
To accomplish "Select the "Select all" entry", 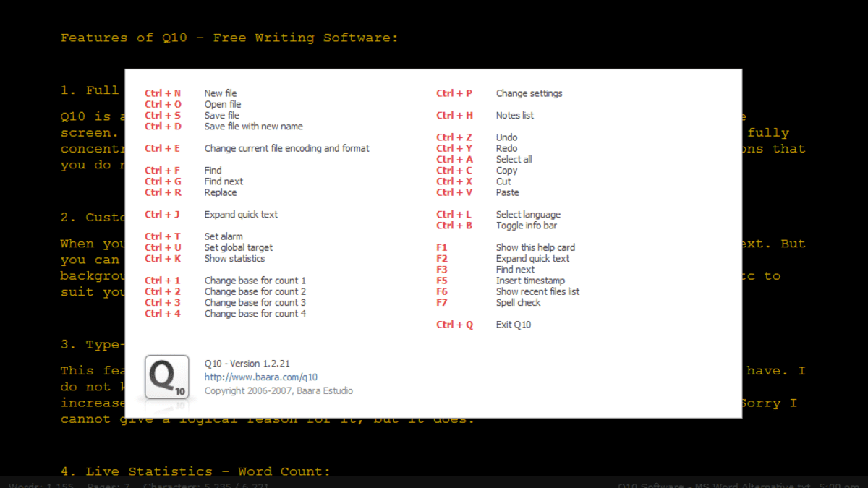I will (514, 159).
